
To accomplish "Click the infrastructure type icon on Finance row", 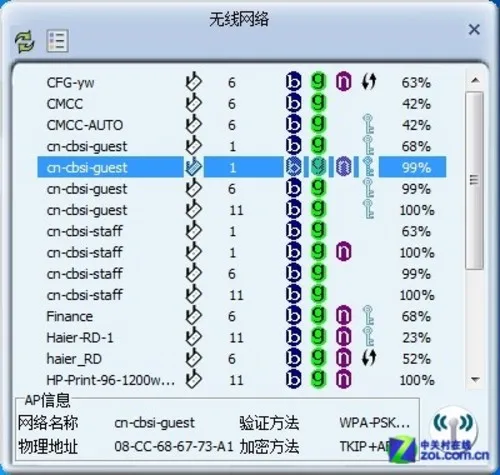I will (x=193, y=315).
